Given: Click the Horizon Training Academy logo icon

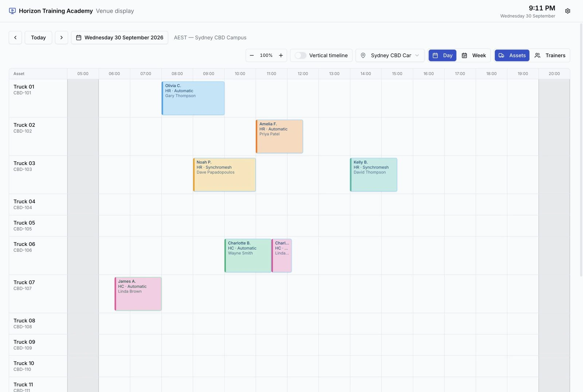Looking at the screenshot, I should [x=12, y=11].
